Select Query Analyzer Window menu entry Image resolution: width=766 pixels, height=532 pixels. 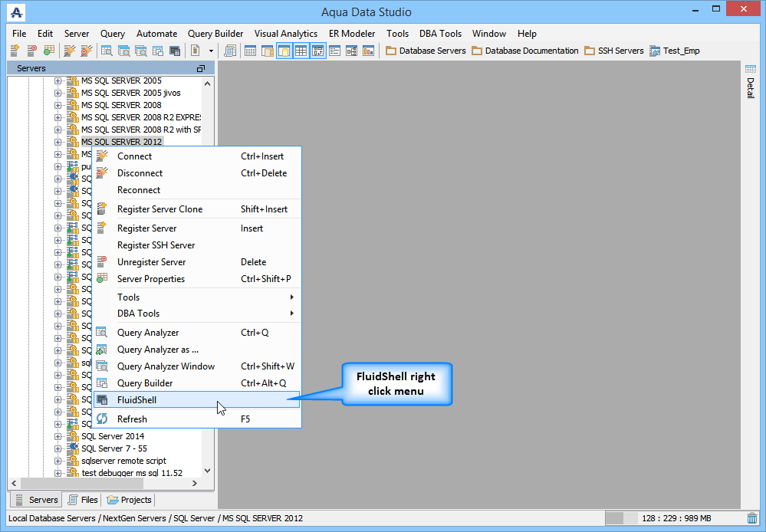pos(197,366)
